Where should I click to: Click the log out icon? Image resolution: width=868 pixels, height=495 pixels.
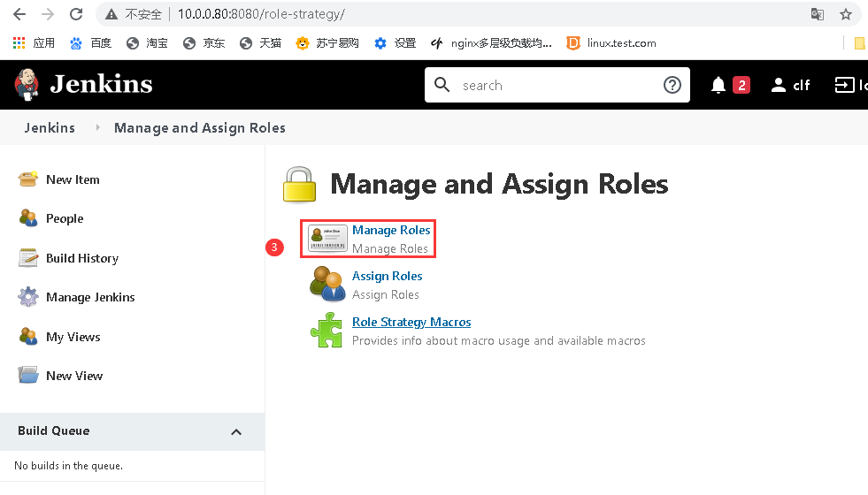(x=845, y=85)
